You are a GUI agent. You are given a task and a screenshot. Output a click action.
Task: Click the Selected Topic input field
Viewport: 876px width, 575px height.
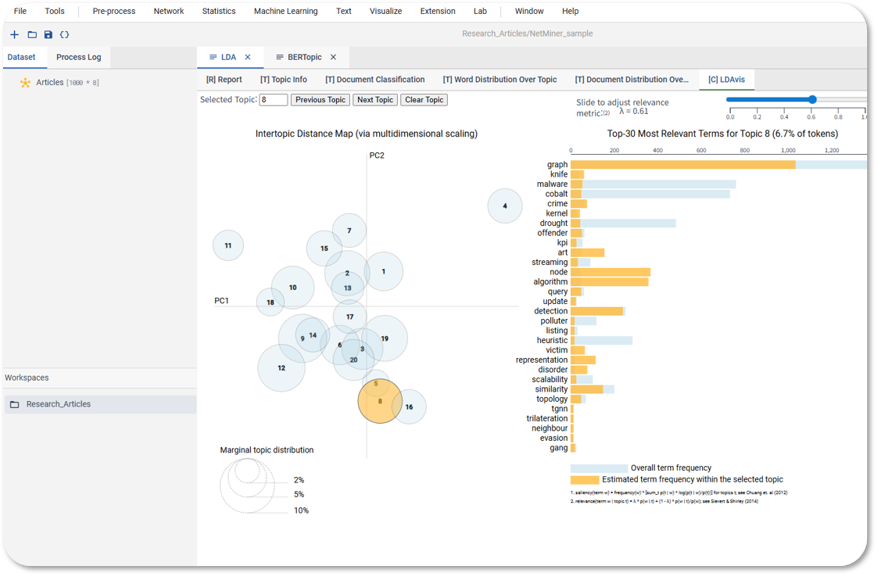coord(274,100)
